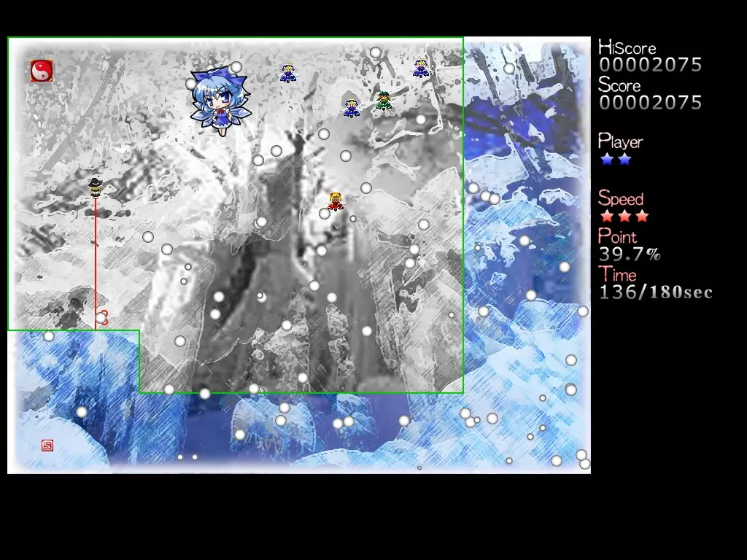Click the HiScore value 00002075
This screenshot has width=747, height=560.
[650, 65]
